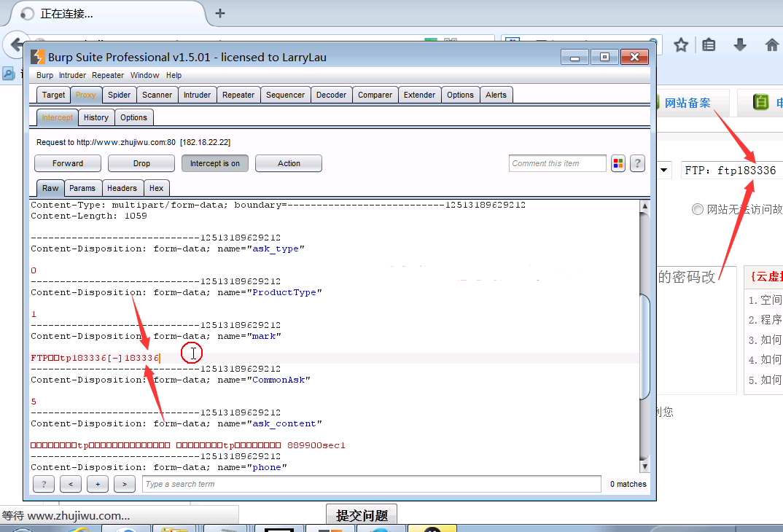Click the Comment this item field
Screen dimensions: 783x532
(557, 163)
